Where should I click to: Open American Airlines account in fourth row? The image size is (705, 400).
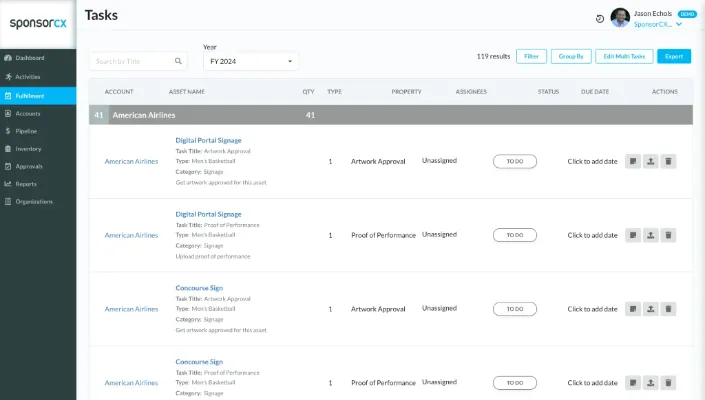[x=131, y=382]
